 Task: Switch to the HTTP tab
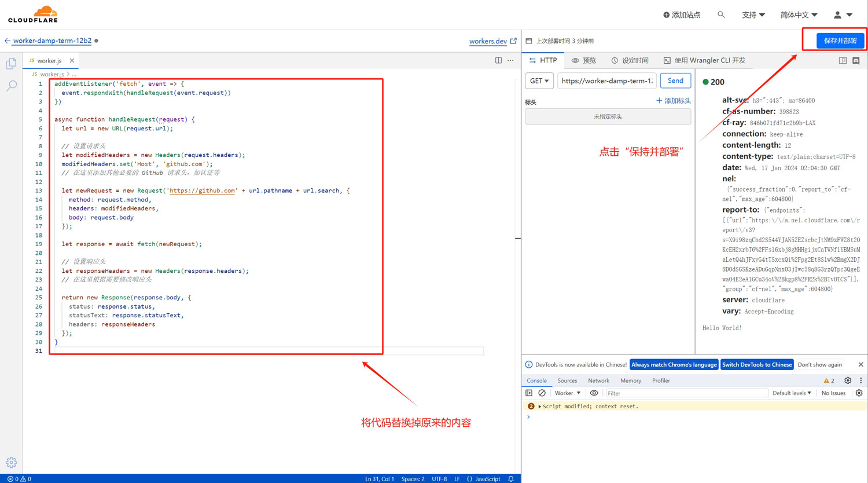coord(543,60)
